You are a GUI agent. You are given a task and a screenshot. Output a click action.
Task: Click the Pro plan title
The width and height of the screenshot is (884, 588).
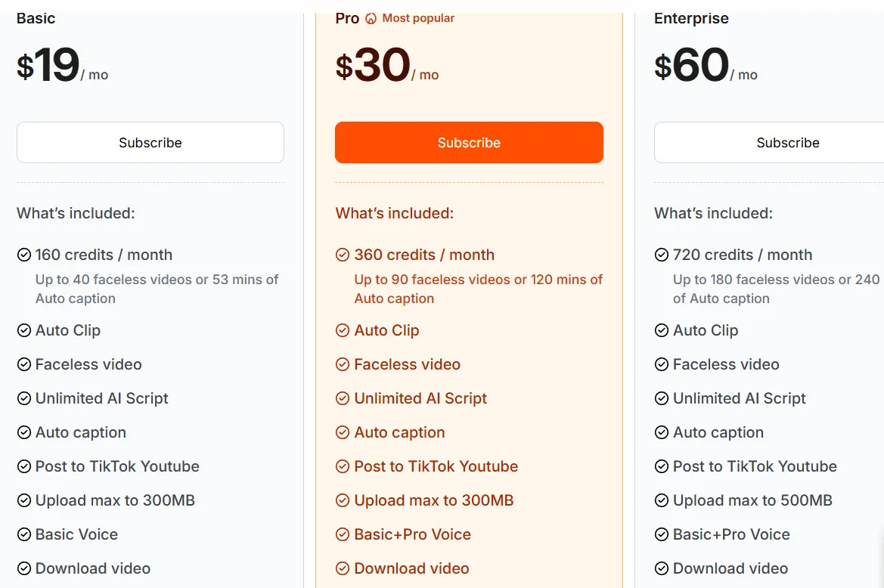click(x=347, y=19)
